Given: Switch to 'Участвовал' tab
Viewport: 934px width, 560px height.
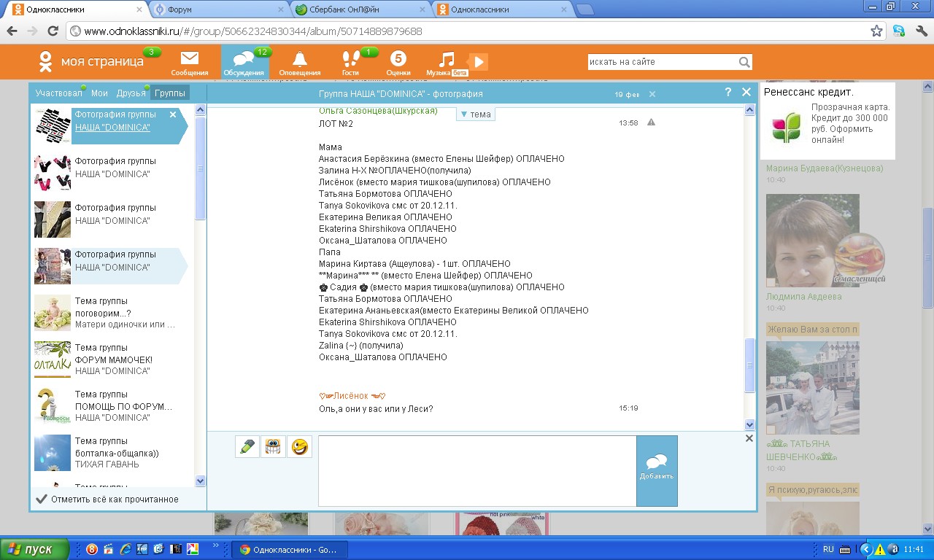Looking at the screenshot, I should tap(59, 93).
